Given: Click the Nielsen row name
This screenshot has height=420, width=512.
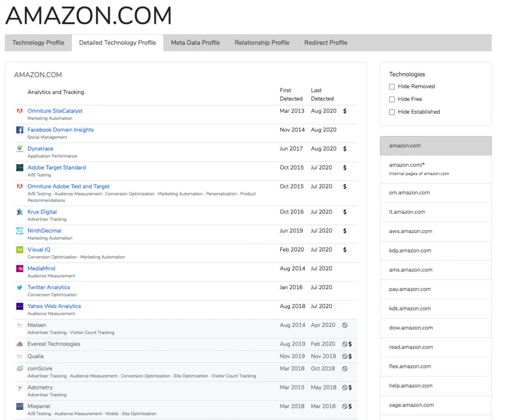Looking at the screenshot, I should tap(36, 325).
